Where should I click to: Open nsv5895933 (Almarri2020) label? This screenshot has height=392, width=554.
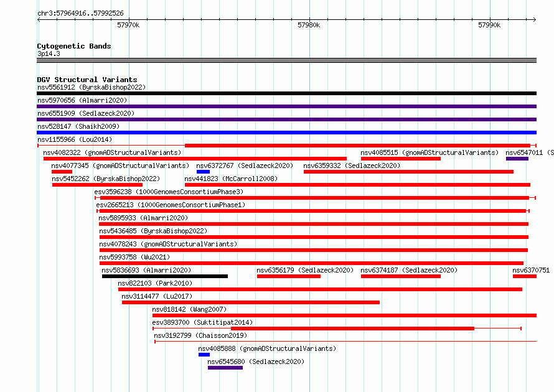coord(143,218)
